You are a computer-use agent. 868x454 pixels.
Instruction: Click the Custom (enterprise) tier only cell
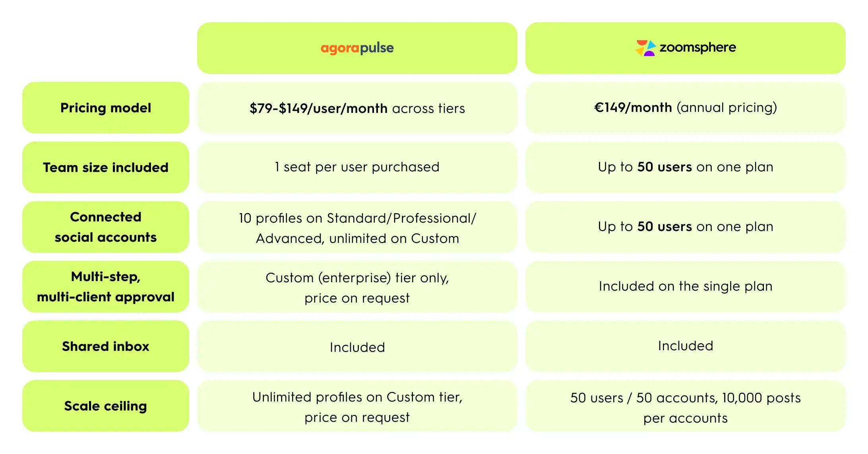357,287
